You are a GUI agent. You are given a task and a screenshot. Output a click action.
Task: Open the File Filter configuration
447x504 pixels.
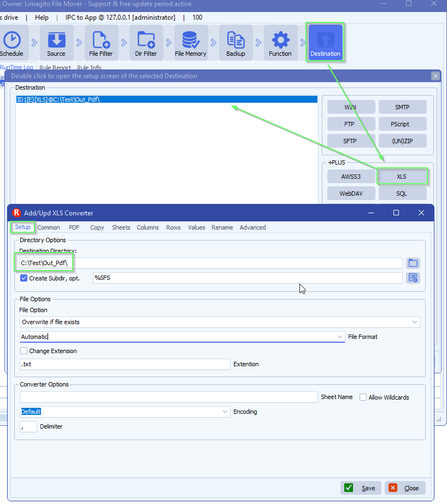click(x=101, y=42)
